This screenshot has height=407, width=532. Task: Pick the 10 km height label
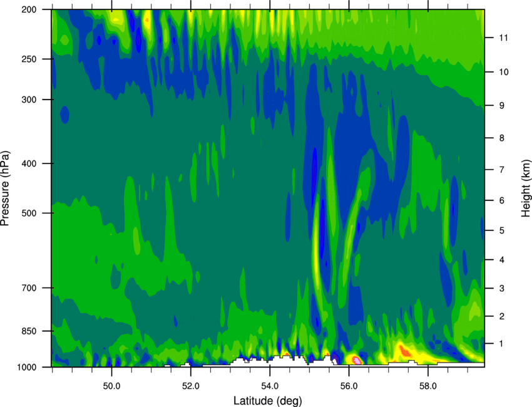tap(504, 72)
